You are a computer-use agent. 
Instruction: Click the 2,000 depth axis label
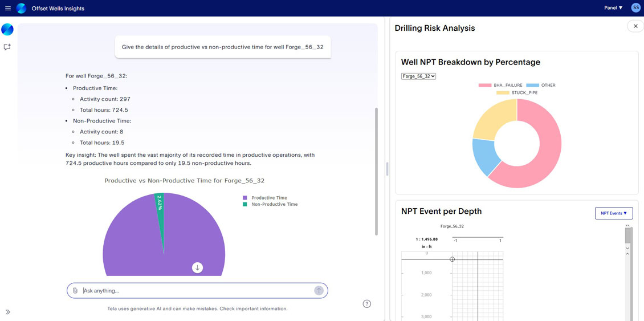[426, 295]
